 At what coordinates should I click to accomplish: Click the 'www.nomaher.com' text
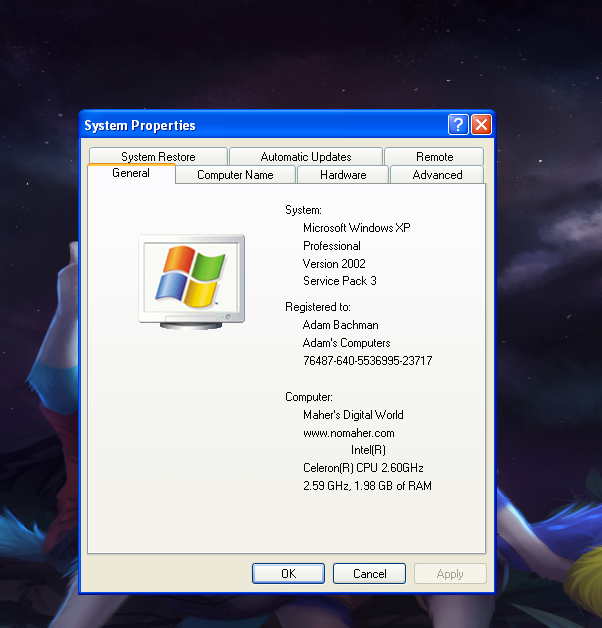pyautogui.click(x=348, y=433)
